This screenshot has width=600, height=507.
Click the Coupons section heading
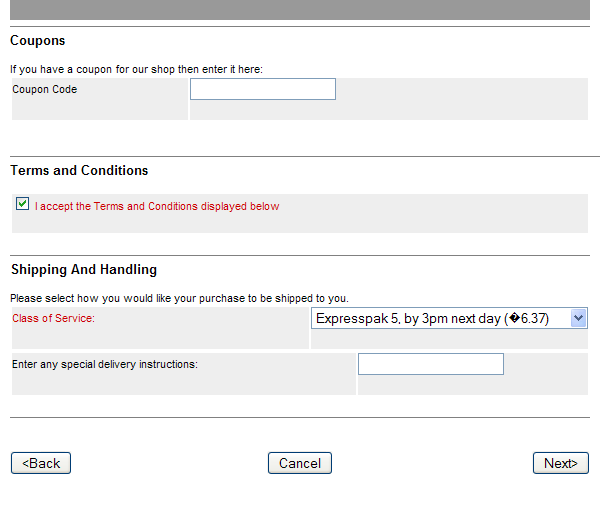[x=38, y=41]
